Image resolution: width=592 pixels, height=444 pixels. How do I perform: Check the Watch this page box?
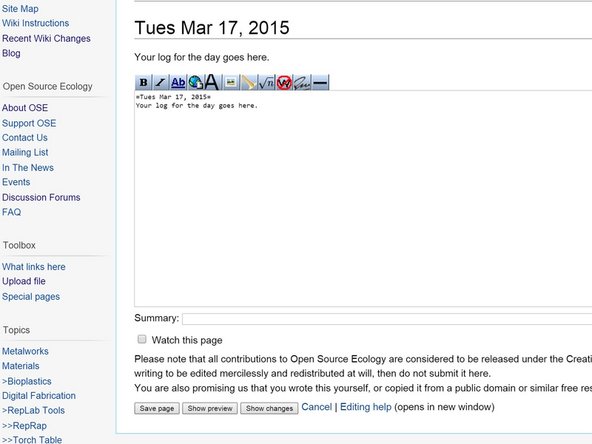142,339
